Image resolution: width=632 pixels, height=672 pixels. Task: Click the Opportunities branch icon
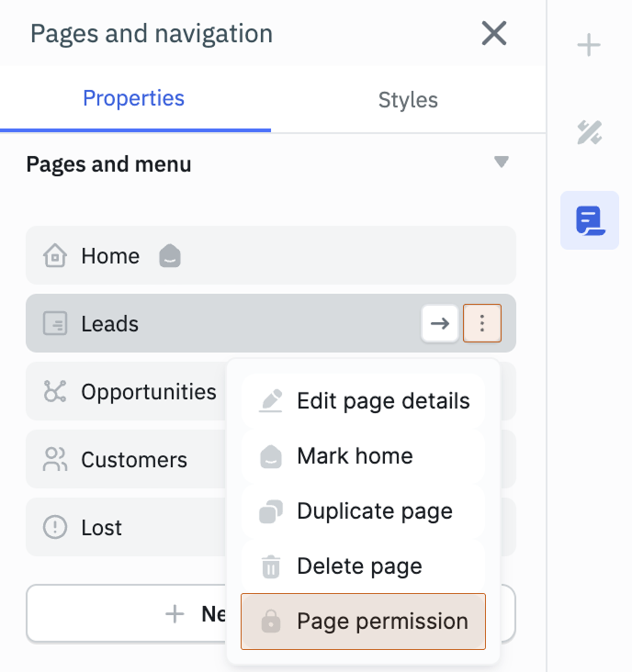point(55,391)
